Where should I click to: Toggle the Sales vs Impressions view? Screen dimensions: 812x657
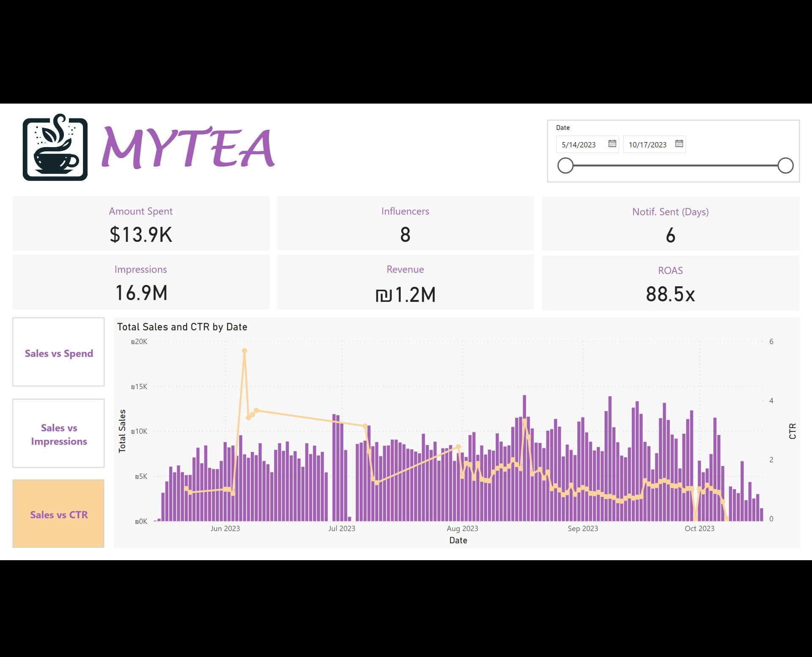point(59,434)
